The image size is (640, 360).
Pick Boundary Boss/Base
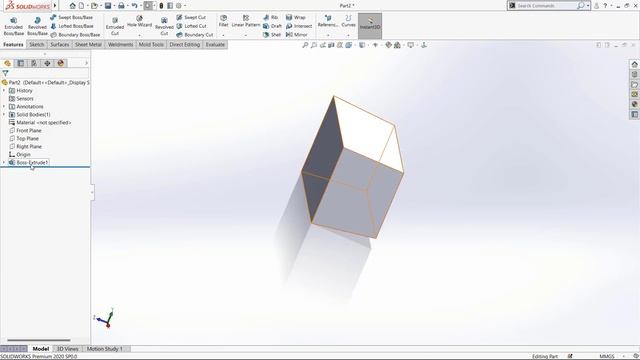tap(75, 35)
